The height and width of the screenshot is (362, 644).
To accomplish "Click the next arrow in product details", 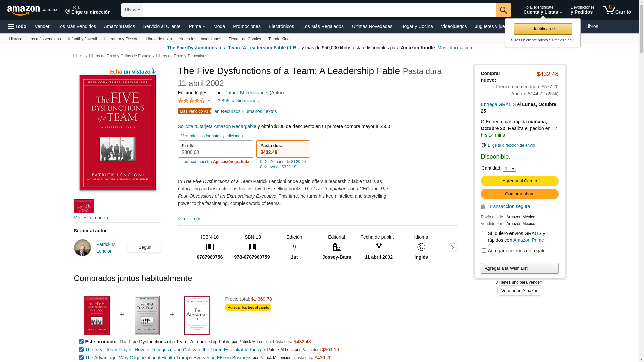I will click(452, 247).
